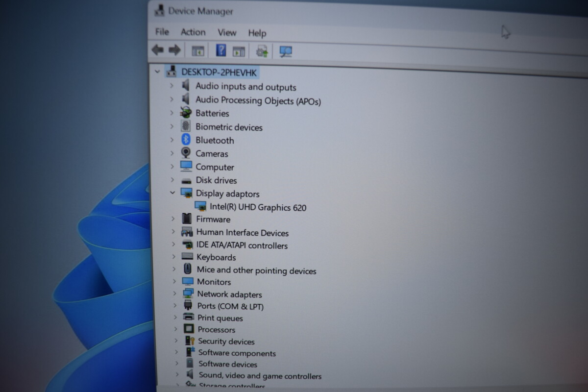The image size is (588, 392).
Task: Click the blue Help question-mark toolbar icon
Action: 221,50
